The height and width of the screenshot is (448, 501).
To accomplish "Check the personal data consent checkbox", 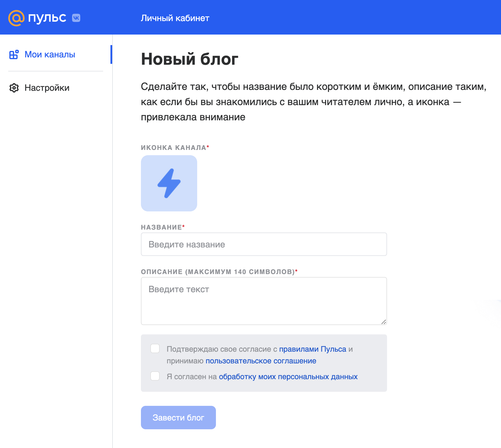I will pos(155,376).
